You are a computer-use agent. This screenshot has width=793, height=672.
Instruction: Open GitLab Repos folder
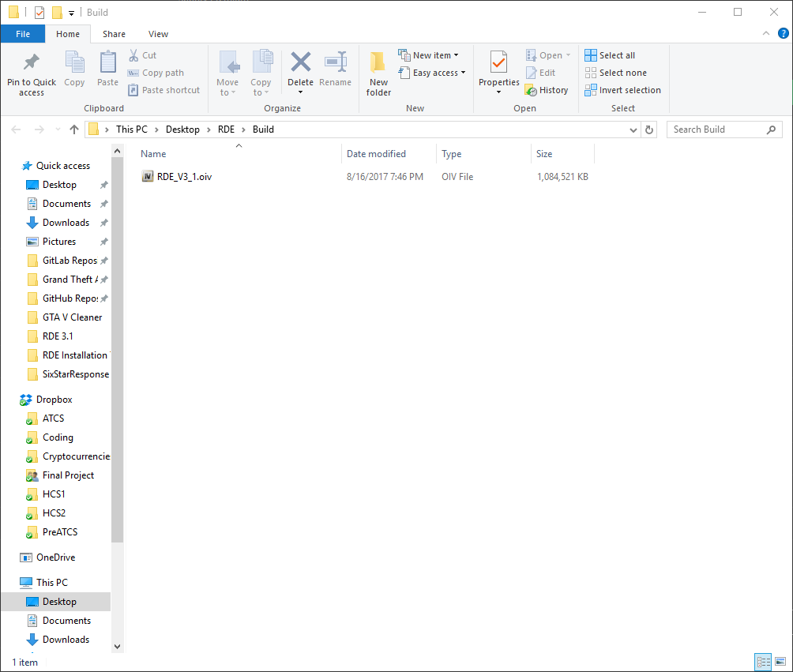pyautogui.click(x=70, y=261)
